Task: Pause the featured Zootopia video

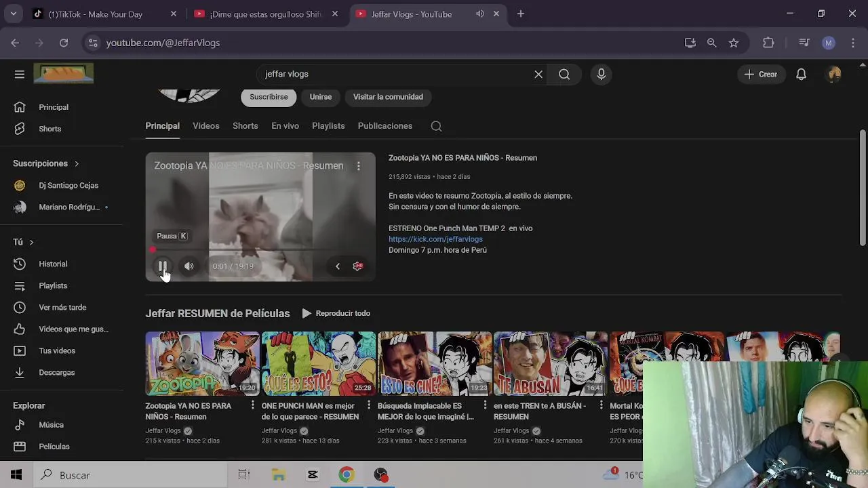Action: [x=163, y=266]
